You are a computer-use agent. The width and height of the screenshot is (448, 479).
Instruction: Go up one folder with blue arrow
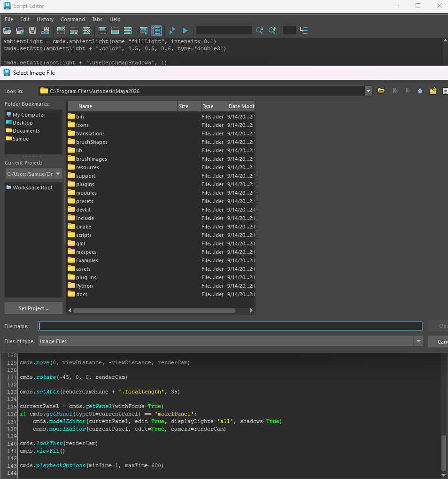(420, 91)
